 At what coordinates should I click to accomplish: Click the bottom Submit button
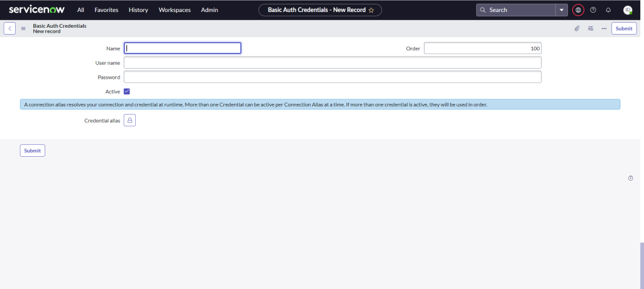pos(33,150)
